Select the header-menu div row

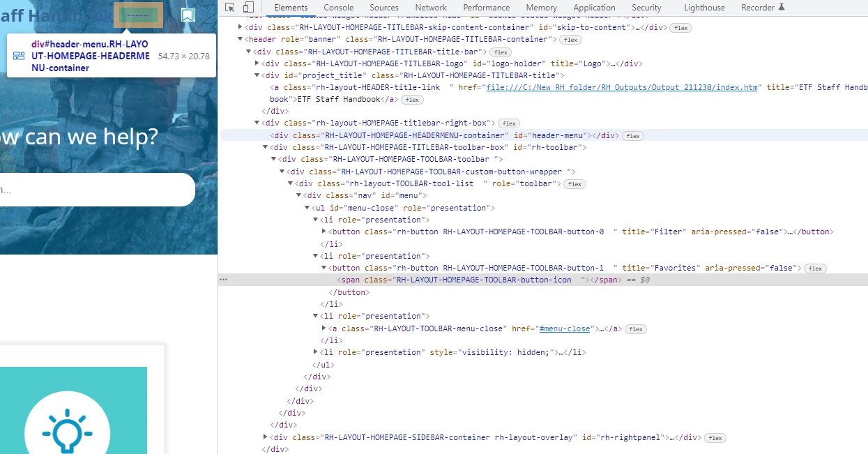coord(545,135)
